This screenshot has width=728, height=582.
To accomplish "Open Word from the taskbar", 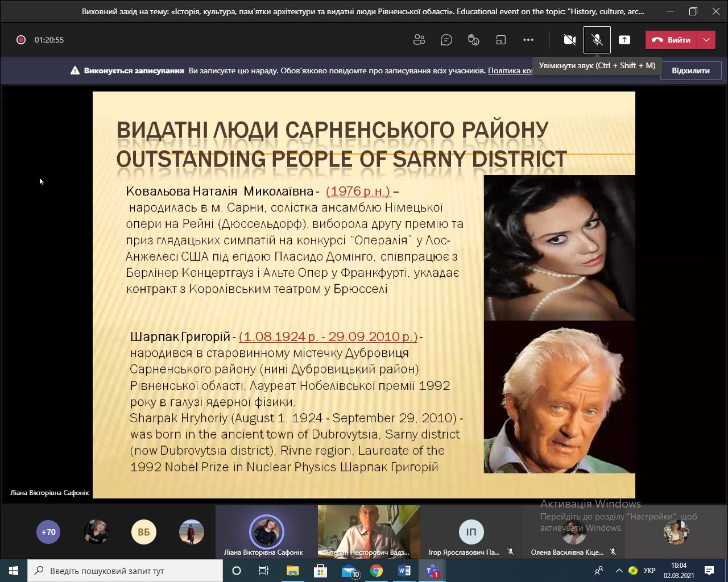I will tap(404, 571).
